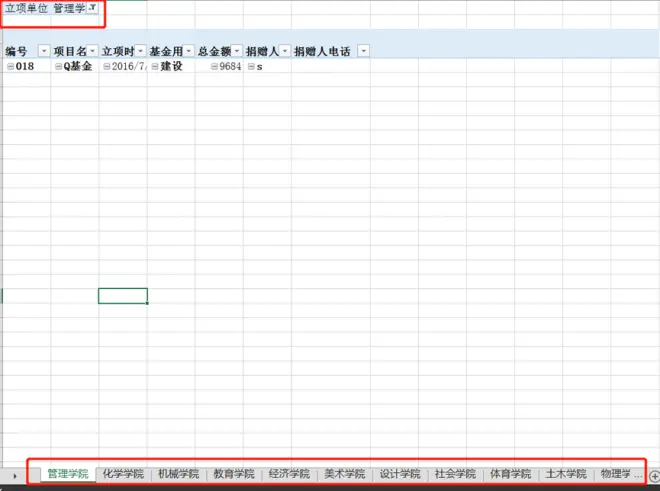Collapse the 018 row group

[x=10, y=67]
